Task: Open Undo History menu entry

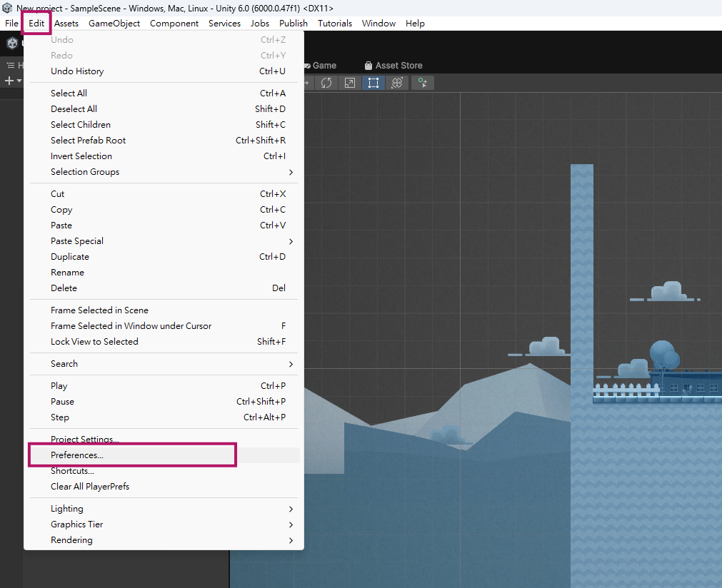Action: tap(77, 71)
